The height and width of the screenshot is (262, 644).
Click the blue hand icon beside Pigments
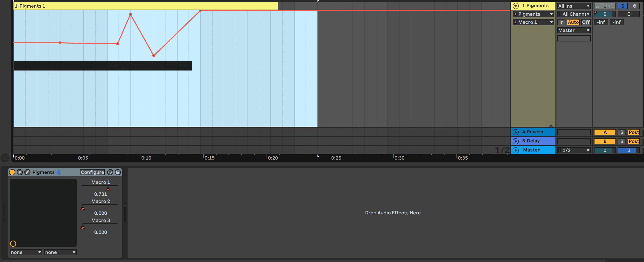58,172
